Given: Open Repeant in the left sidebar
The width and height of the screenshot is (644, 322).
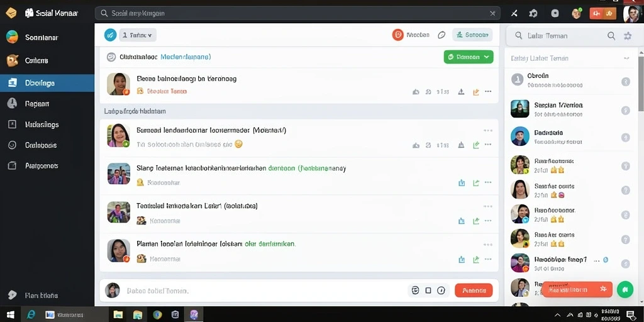Looking at the screenshot, I should [x=47, y=104].
